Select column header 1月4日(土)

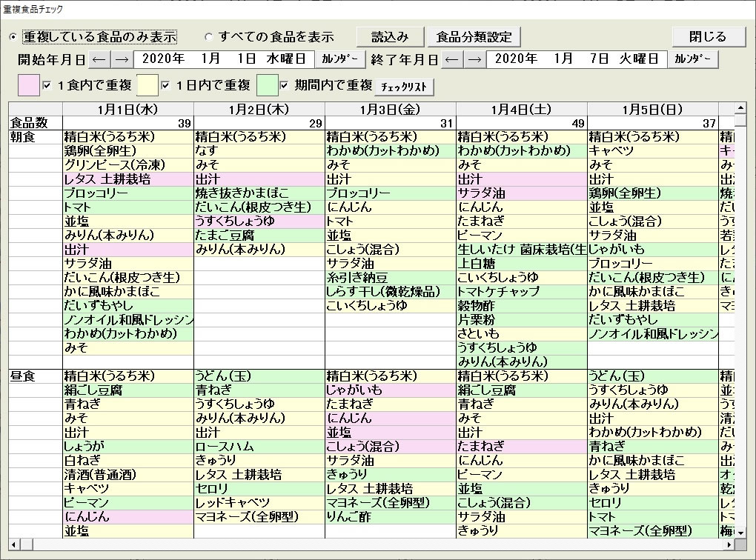click(x=522, y=110)
